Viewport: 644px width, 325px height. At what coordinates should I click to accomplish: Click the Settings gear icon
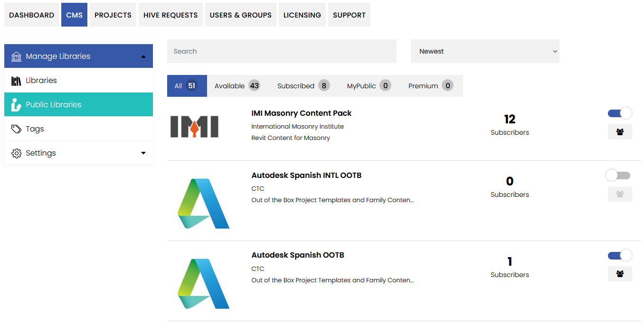pyautogui.click(x=17, y=153)
